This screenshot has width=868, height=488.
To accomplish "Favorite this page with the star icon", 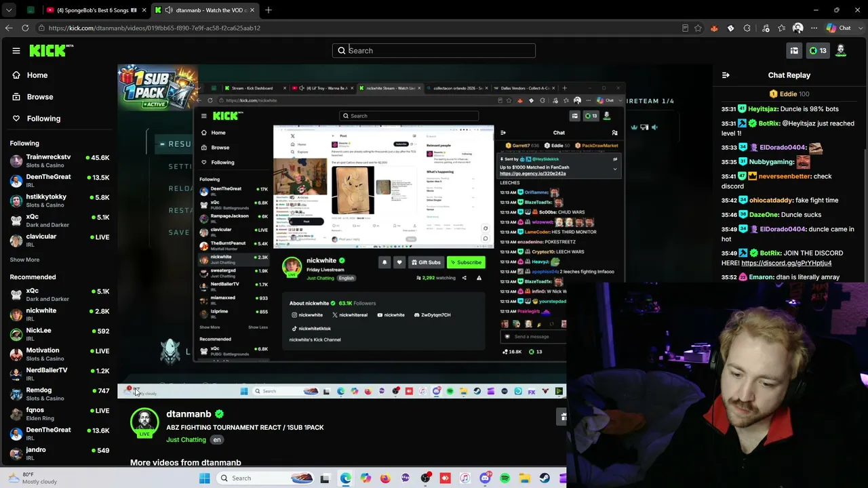I will tap(698, 28).
